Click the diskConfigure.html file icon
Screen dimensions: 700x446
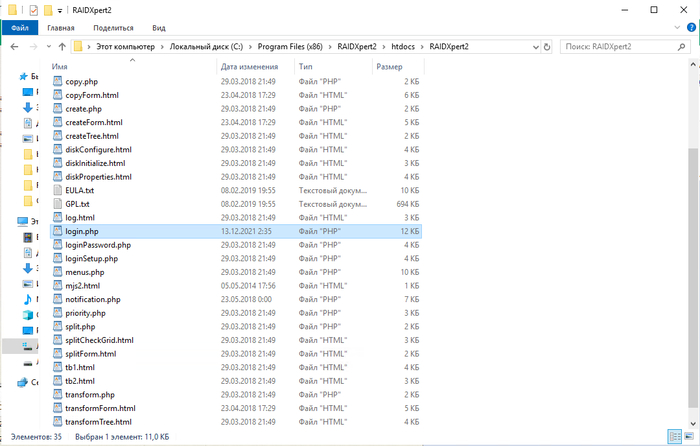[57, 149]
